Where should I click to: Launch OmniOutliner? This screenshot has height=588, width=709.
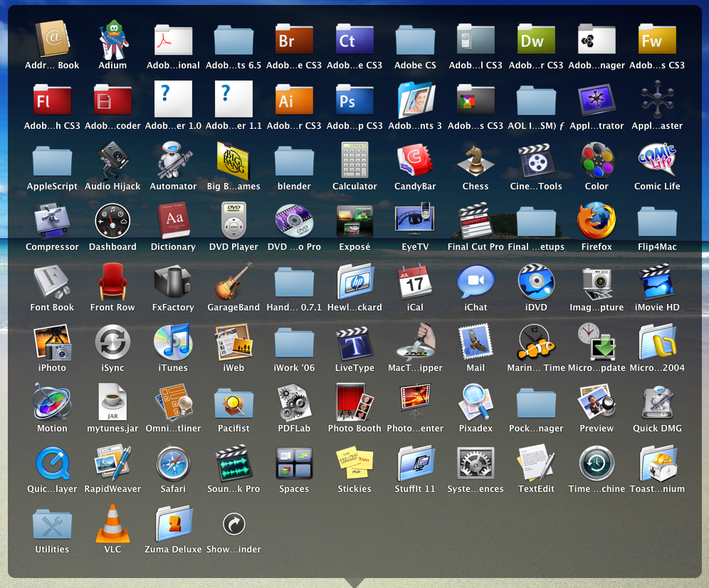point(173,402)
